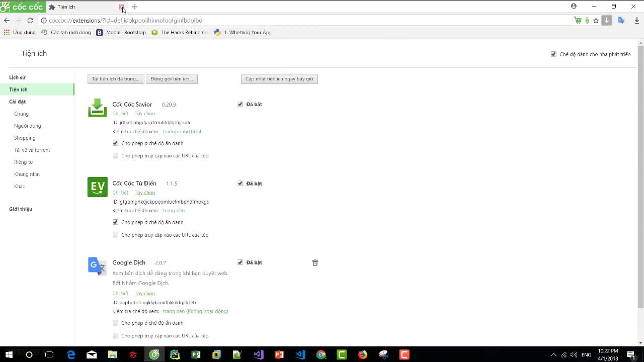644x362 pixels.
Task: Open 'Cài đặt' in the sidebar
Action: (x=17, y=102)
